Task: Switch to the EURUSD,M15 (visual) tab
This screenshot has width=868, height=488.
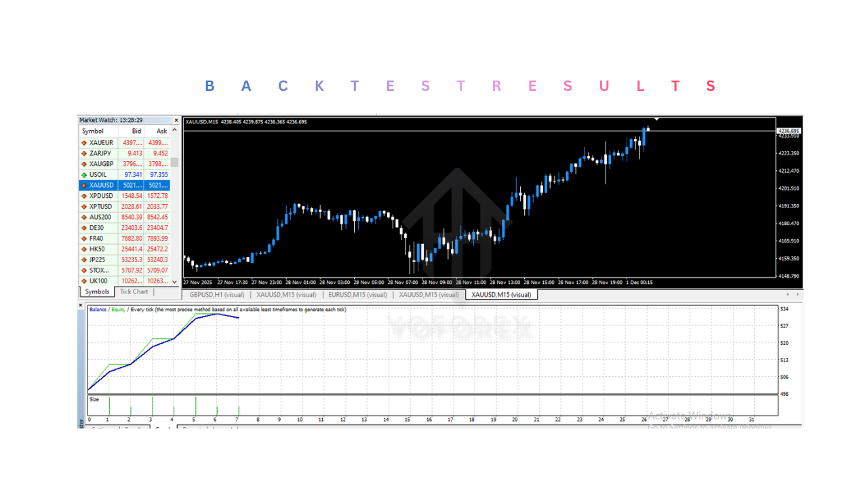Action: click(x=358, y=294)
